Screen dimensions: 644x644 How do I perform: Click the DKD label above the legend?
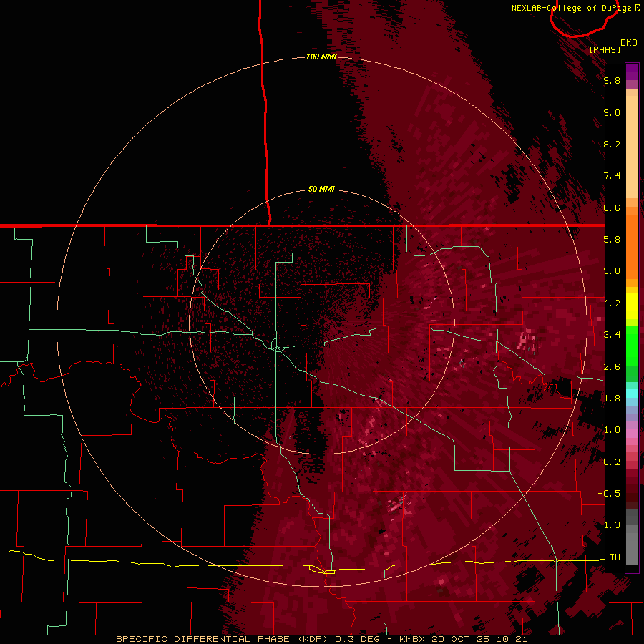tap(628, 43)
